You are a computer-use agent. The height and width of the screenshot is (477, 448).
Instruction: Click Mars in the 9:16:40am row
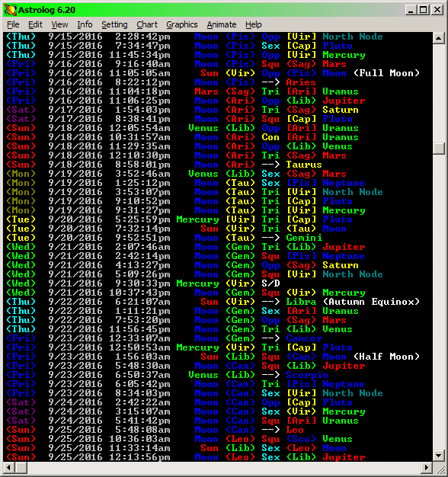pyautogui.click(x=334, y=64)
